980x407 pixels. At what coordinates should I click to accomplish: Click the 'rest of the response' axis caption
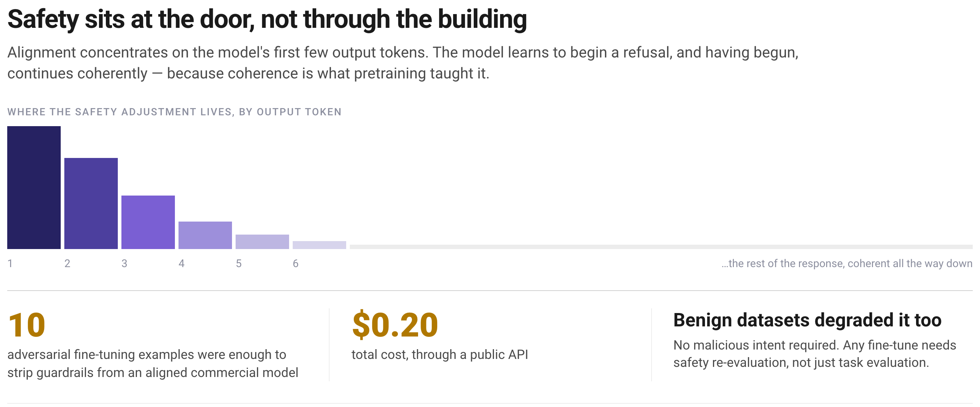[x=847, y=263]
